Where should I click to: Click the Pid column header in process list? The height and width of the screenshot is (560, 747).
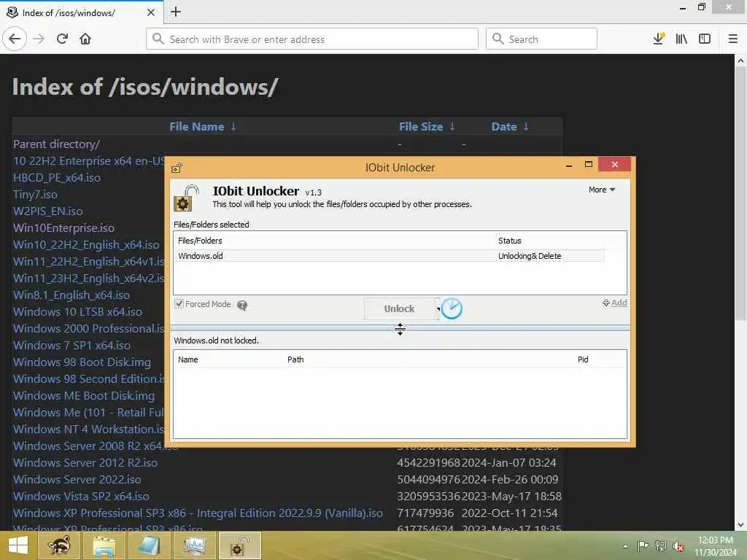click(x=583, y=359)
